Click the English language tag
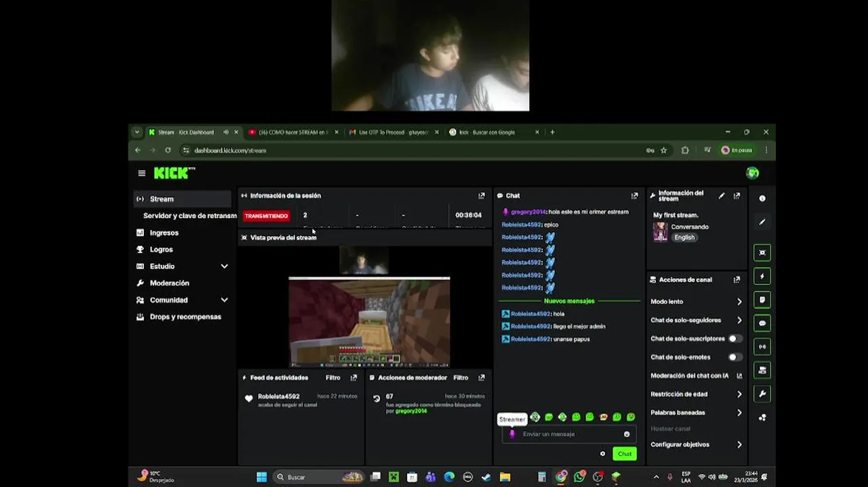868x487 pixels. pyautogui.click(x=684, y=237)
